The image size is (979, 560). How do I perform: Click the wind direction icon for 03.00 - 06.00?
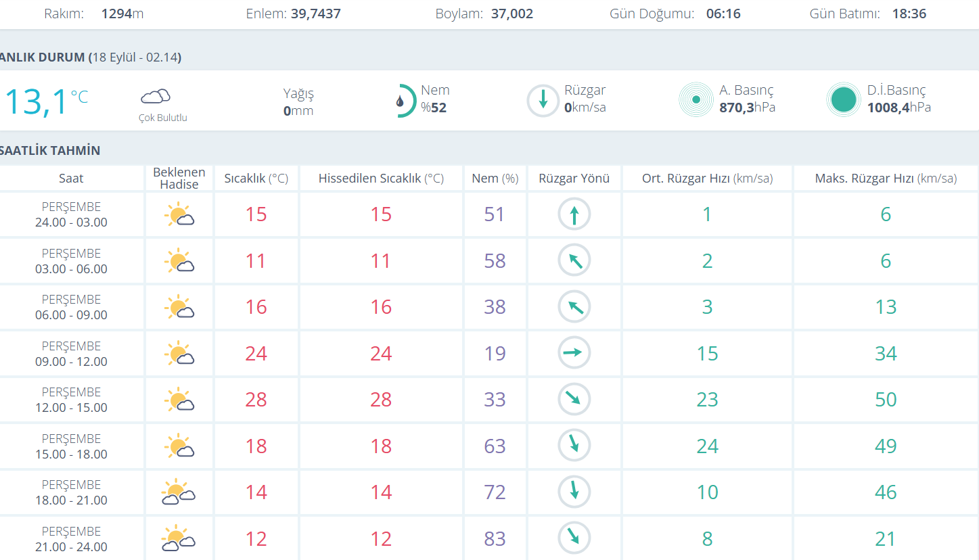coord(574,260)
